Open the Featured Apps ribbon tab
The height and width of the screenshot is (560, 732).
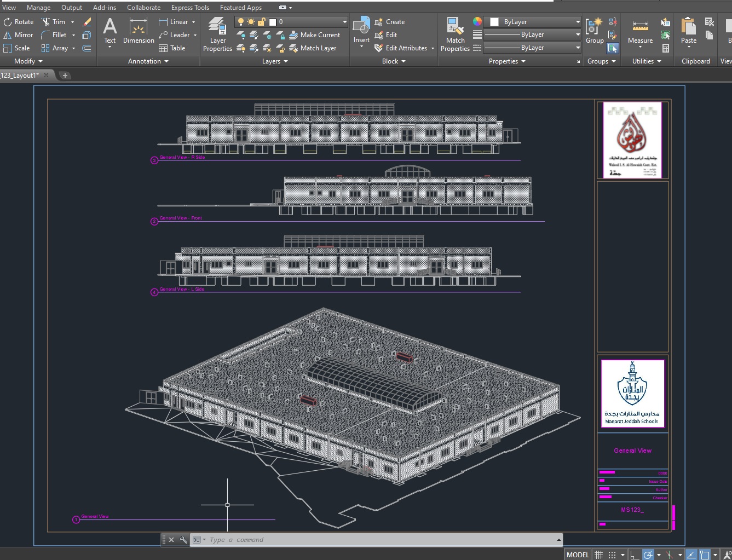click(x=241, y=8)
